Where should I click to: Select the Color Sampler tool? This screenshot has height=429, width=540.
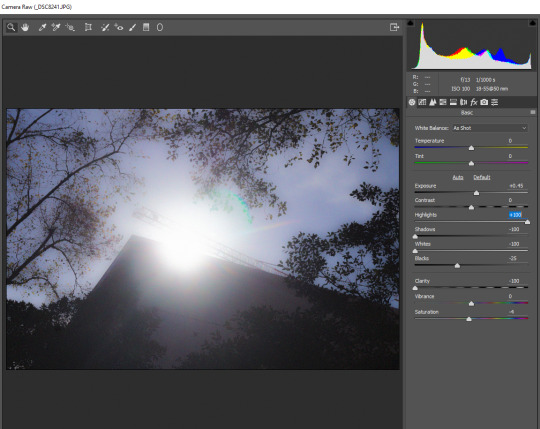click(56, 27)
